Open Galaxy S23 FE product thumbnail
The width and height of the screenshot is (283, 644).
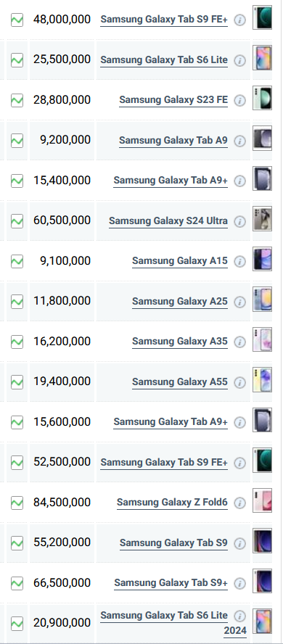pyautogui.click(x=262, y=98)
